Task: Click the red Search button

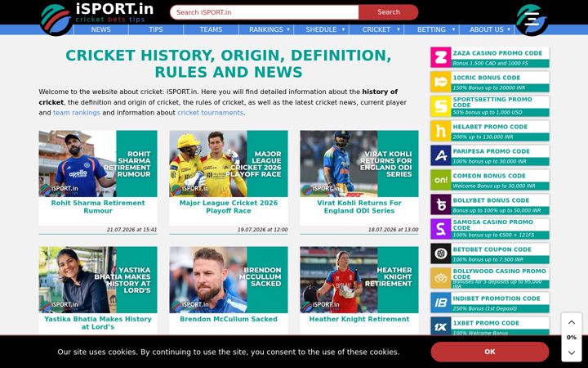Action: pyautogui.click(x=389, y=12)
